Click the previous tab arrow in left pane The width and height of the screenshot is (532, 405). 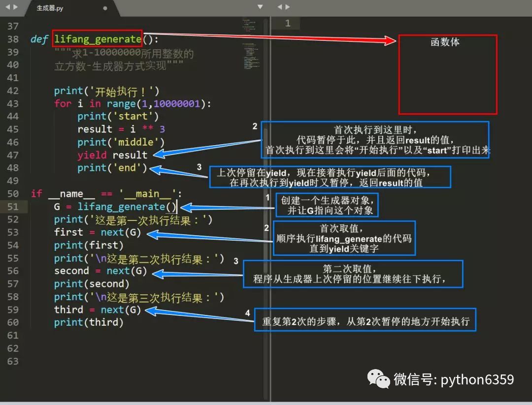tap(7, 7)
